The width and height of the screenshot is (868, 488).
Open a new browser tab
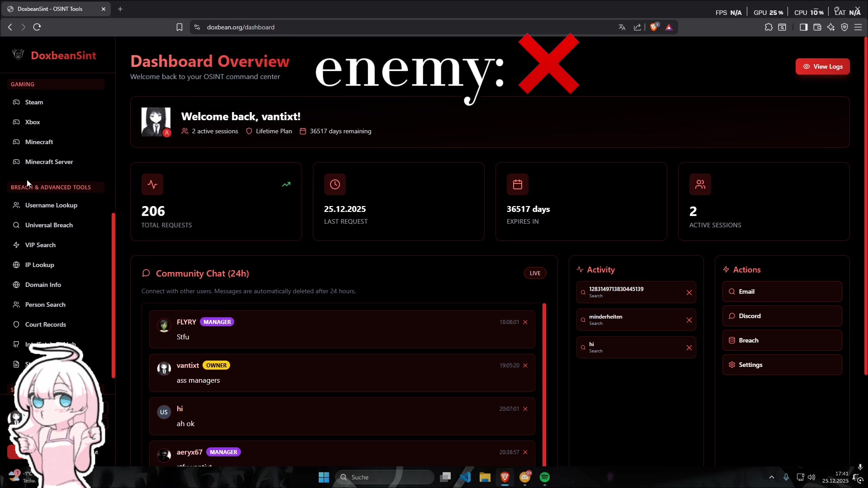pos(120,9)
